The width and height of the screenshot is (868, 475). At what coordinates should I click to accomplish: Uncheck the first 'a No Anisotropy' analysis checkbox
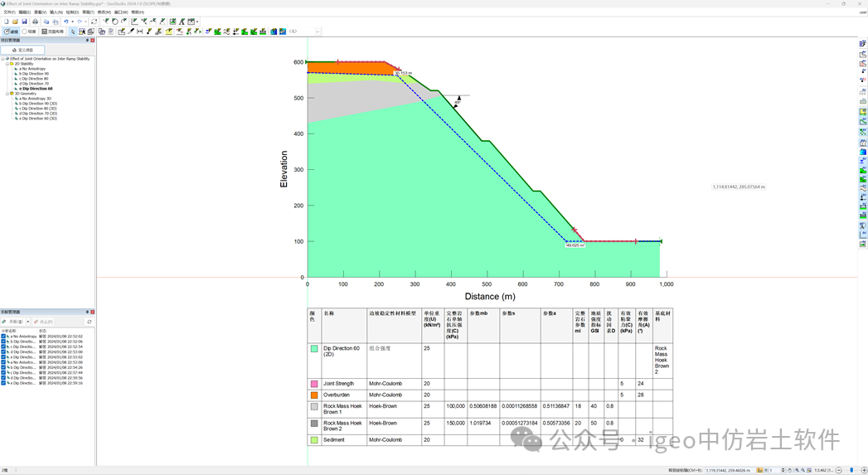point(3,337)
